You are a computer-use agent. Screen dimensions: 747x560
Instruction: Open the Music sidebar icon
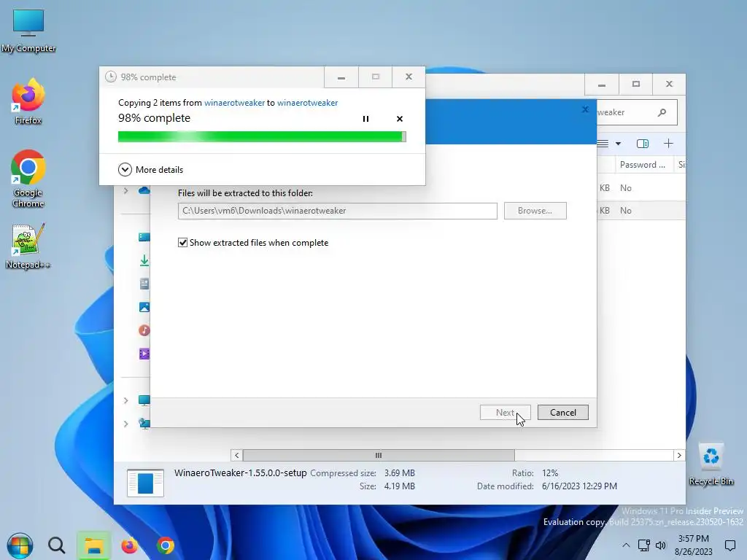(x=144, y=330)
